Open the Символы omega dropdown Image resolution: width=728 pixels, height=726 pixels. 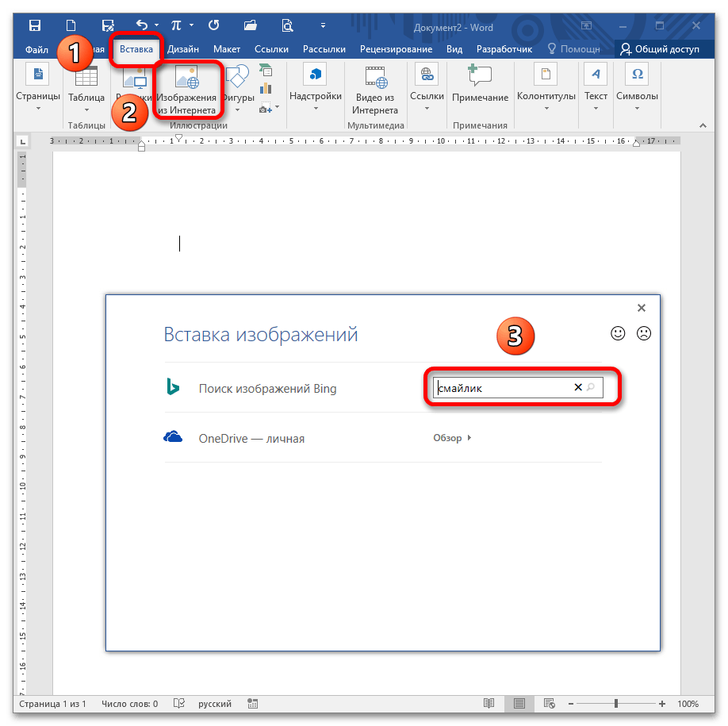pyautogui.click(x=637, y=88)
